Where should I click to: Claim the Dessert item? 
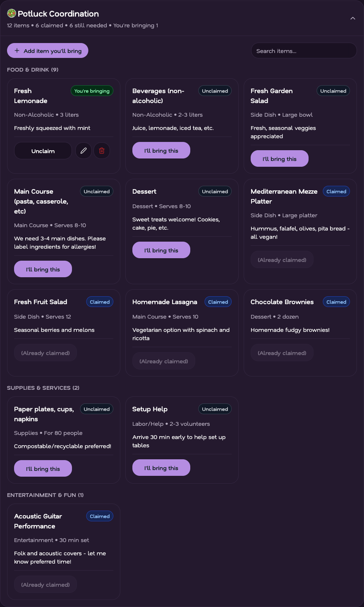(x=161, y=250)
